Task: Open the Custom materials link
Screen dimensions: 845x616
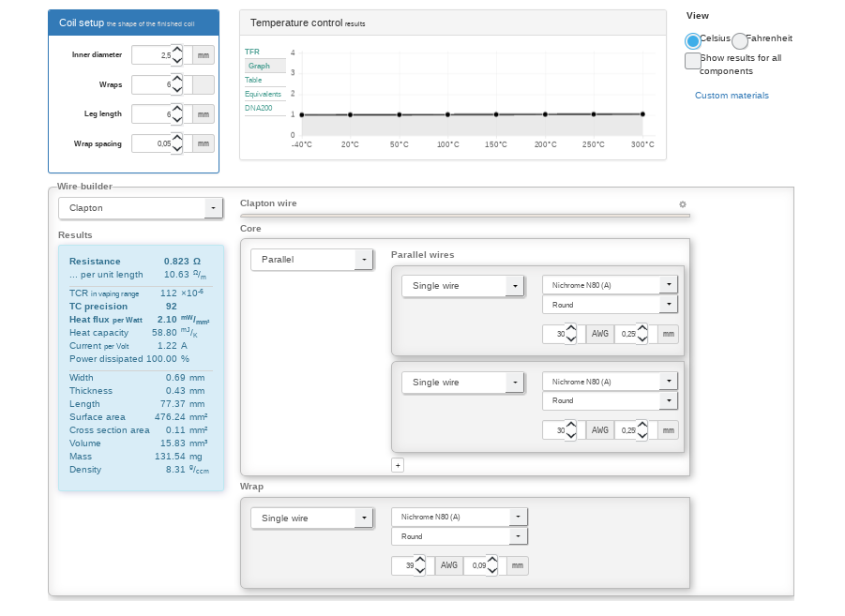Action: [x=732, y=96]
